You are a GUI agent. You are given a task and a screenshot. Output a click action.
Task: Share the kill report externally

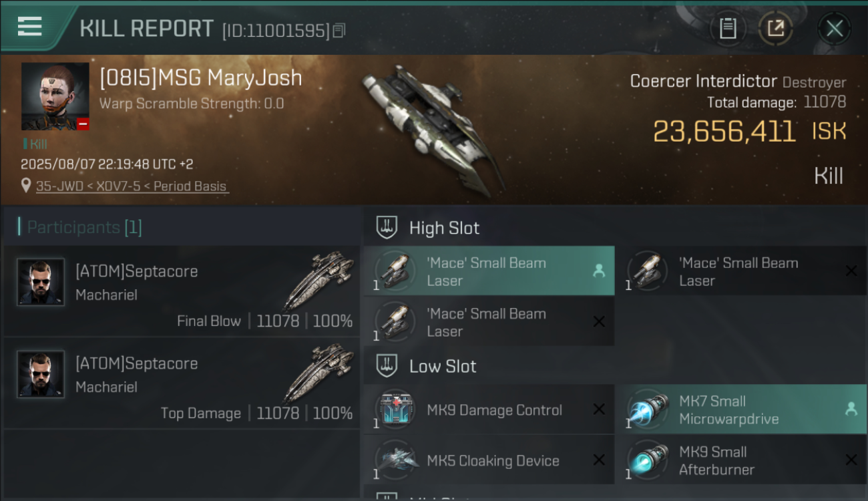click(776, 29)
